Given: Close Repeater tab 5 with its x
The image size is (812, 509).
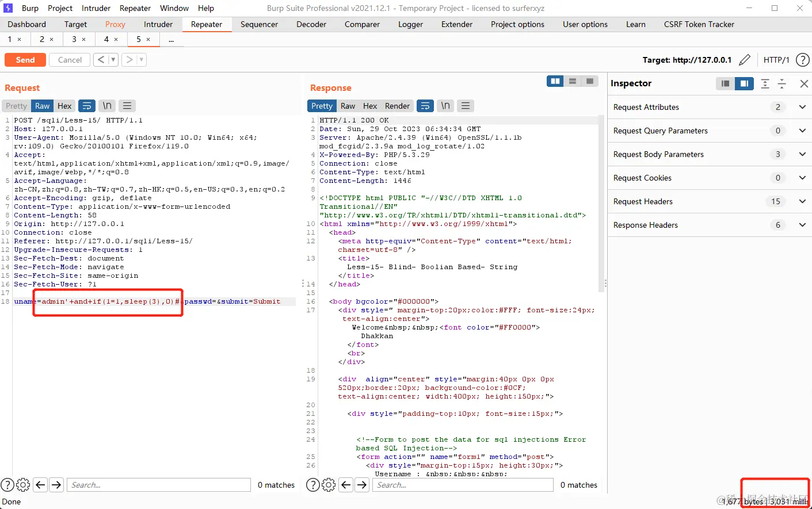Looking at the screenshot, I should point(148,39).
